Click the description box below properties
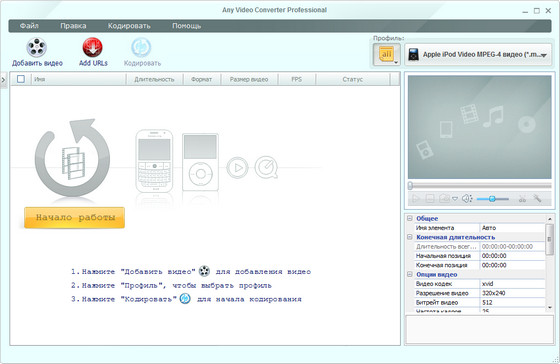The width and height of the screenshot is (560, 364). coord(480,329)
